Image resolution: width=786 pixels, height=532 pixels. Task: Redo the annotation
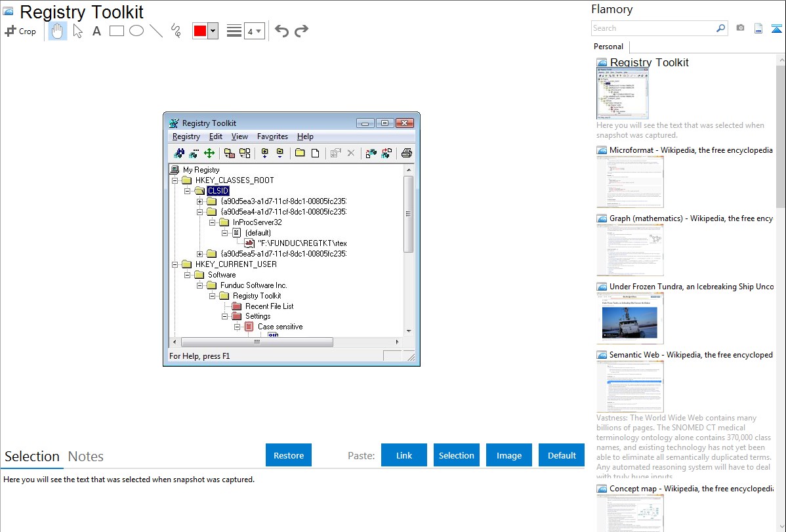pyautogui.click(x=301, y=31)
